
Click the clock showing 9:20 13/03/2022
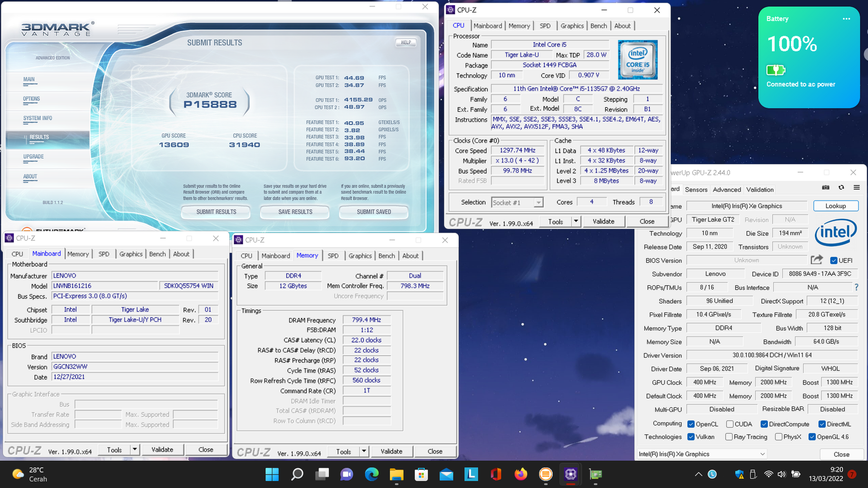point(826,474)
